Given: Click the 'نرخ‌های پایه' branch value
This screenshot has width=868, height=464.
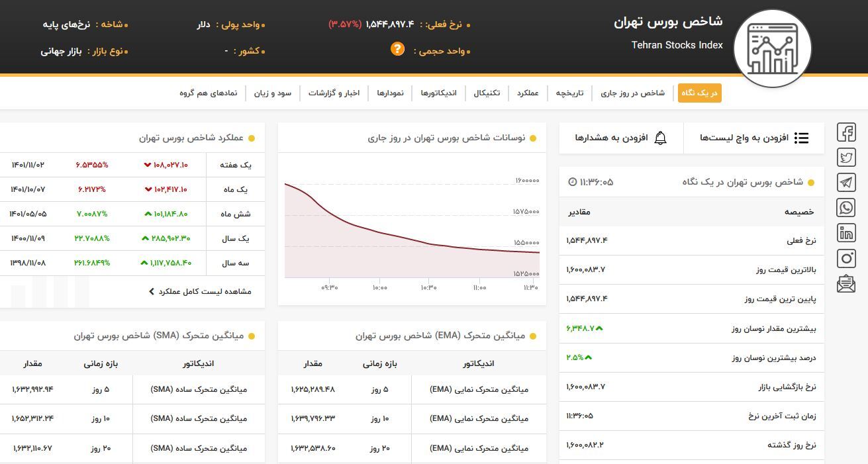Looking at the screenshot, I should (66, 24).
